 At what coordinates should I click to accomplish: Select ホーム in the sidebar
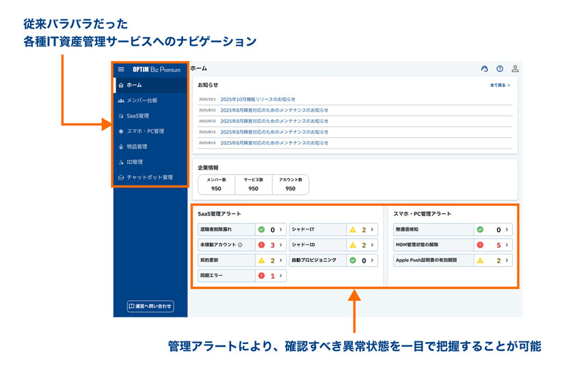coord(150,85)
